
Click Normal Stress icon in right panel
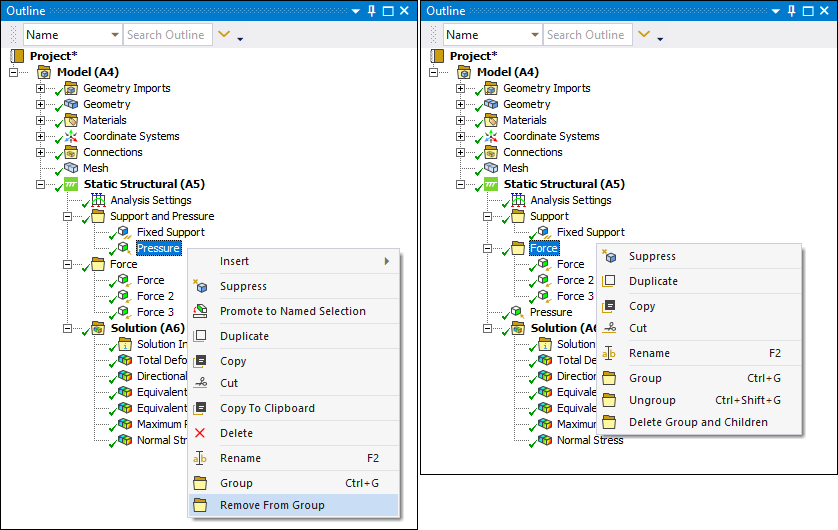point(544,440)
